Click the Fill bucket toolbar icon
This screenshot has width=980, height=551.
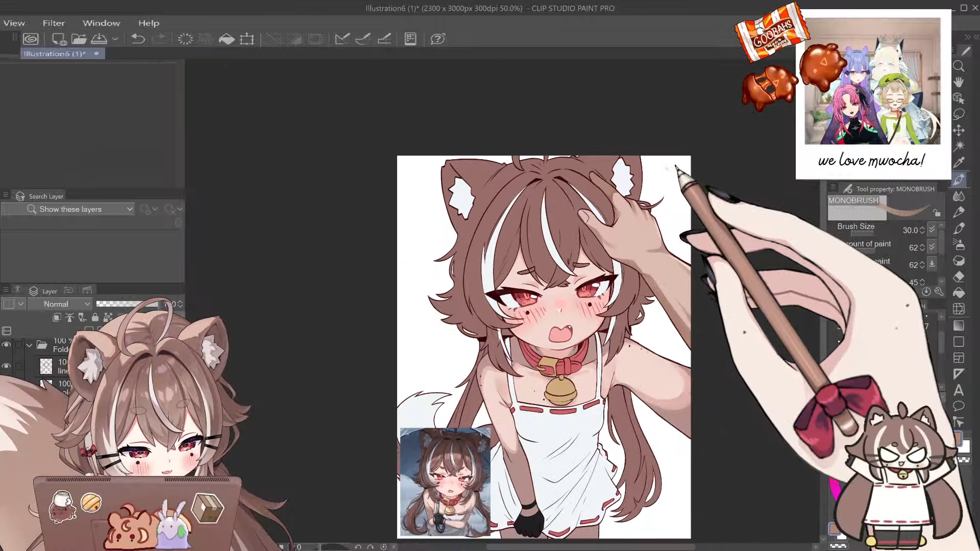[226, 39]
